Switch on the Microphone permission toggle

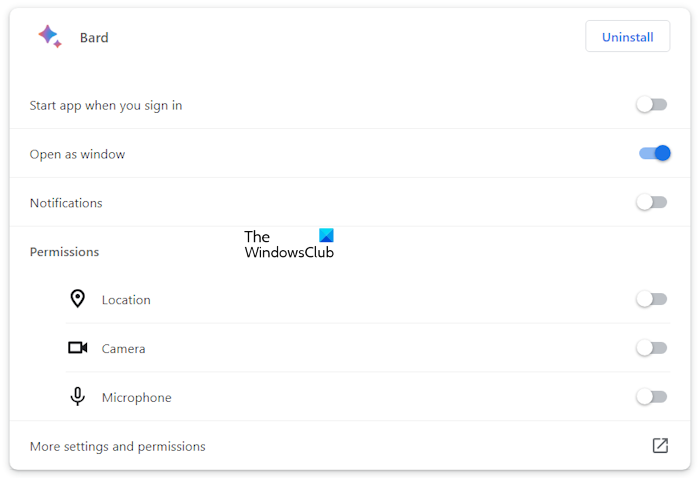pyautogui.click(x=651, y=397)
